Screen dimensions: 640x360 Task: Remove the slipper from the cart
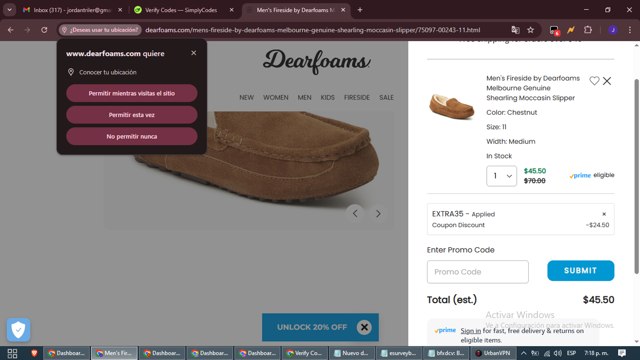tap(607, 81)
